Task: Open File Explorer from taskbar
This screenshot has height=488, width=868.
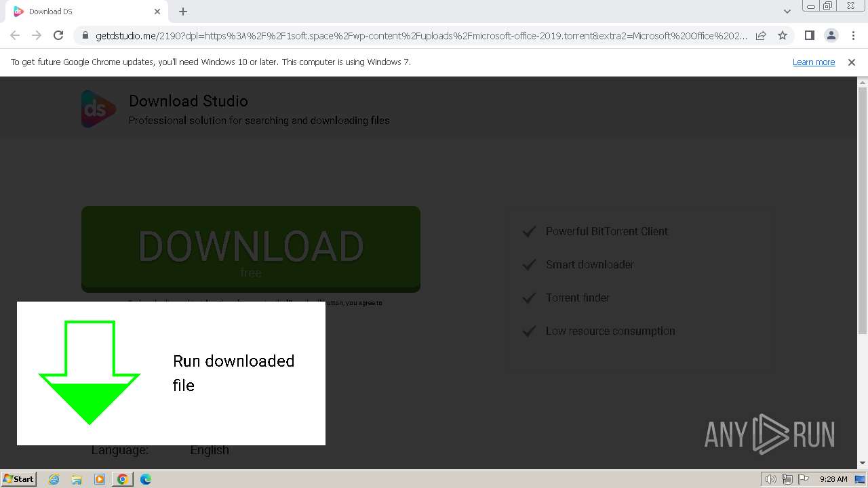Action: coord(77,479)
